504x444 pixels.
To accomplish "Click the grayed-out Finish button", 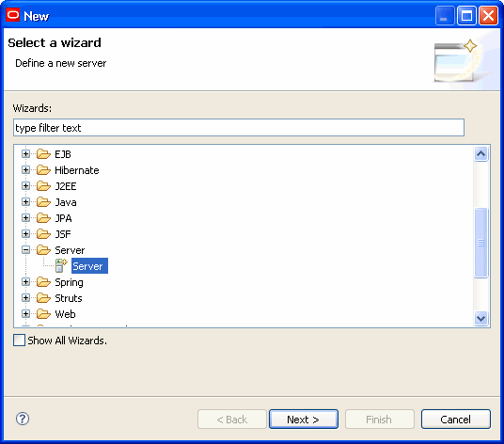I will tap(380, 420).
